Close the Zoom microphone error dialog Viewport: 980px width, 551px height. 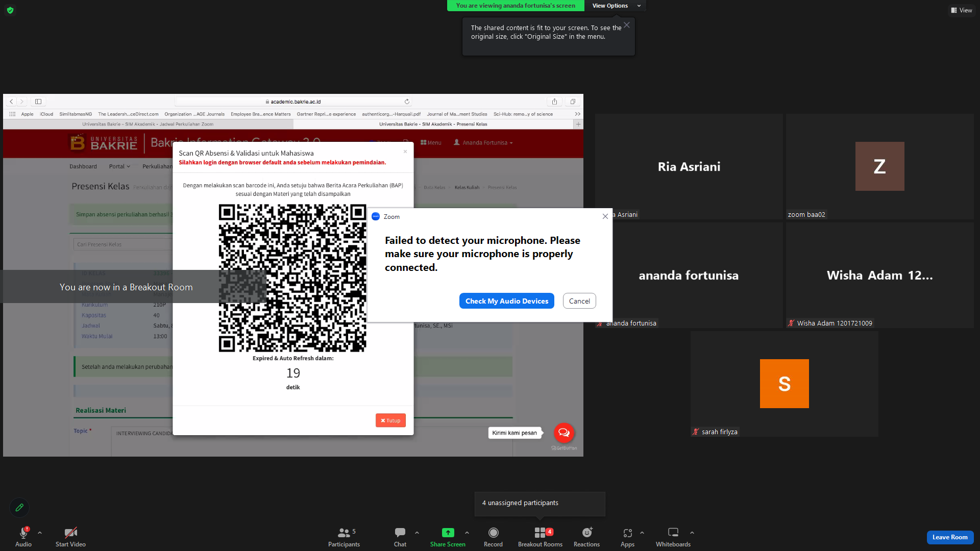605,216
